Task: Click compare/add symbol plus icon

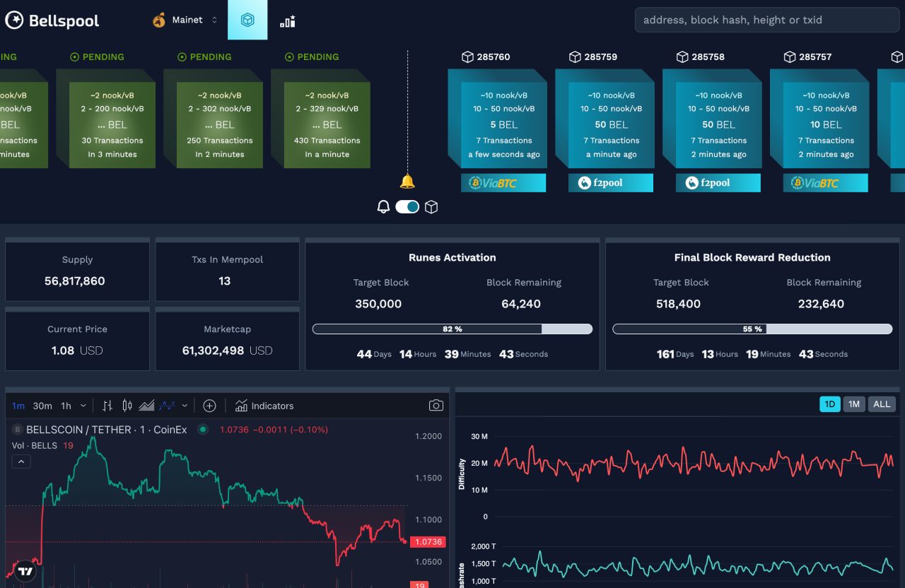Action: 209,406
